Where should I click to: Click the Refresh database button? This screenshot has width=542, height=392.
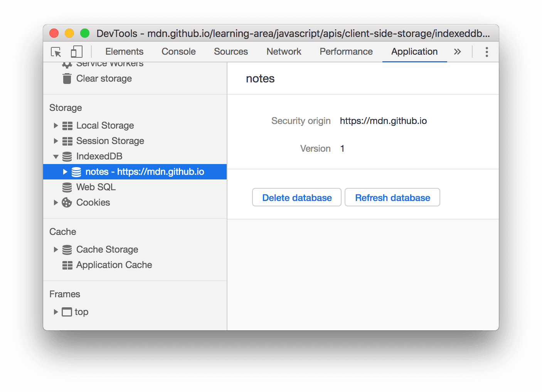(392, 197)
